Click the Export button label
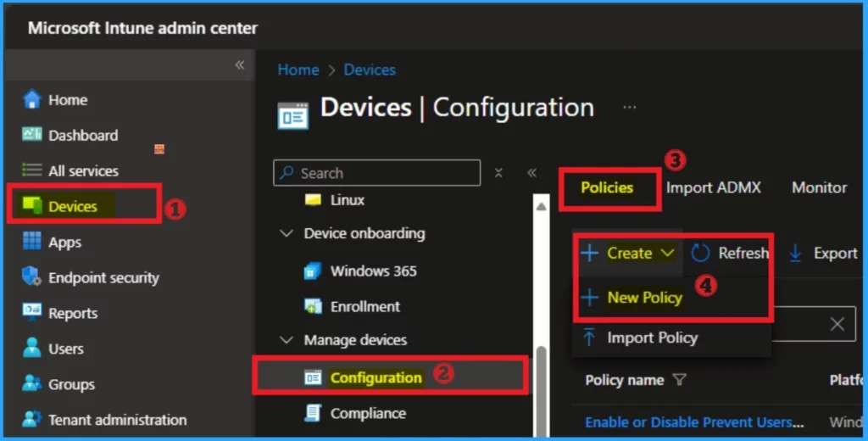The image size is (868, 441). point(835,254)
